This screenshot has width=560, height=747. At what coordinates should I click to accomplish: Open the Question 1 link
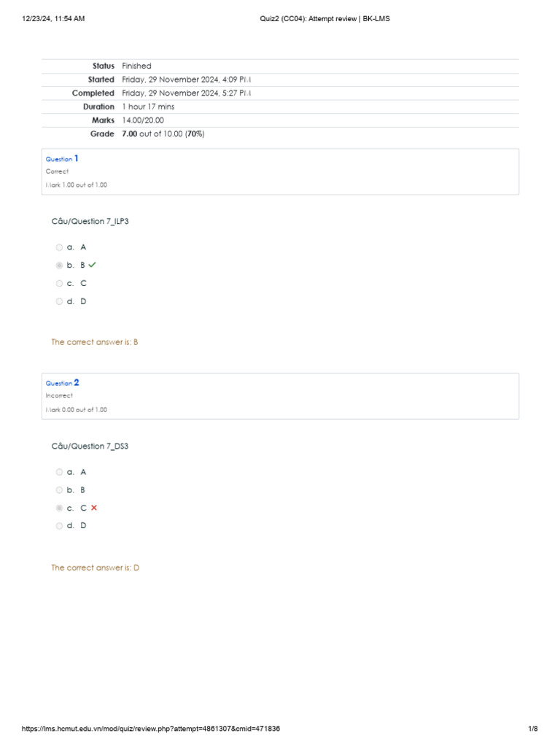(62, 158)
